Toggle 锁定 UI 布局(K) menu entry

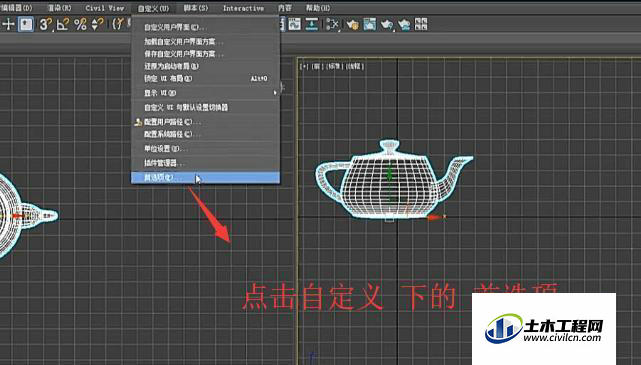click(205, 78)
